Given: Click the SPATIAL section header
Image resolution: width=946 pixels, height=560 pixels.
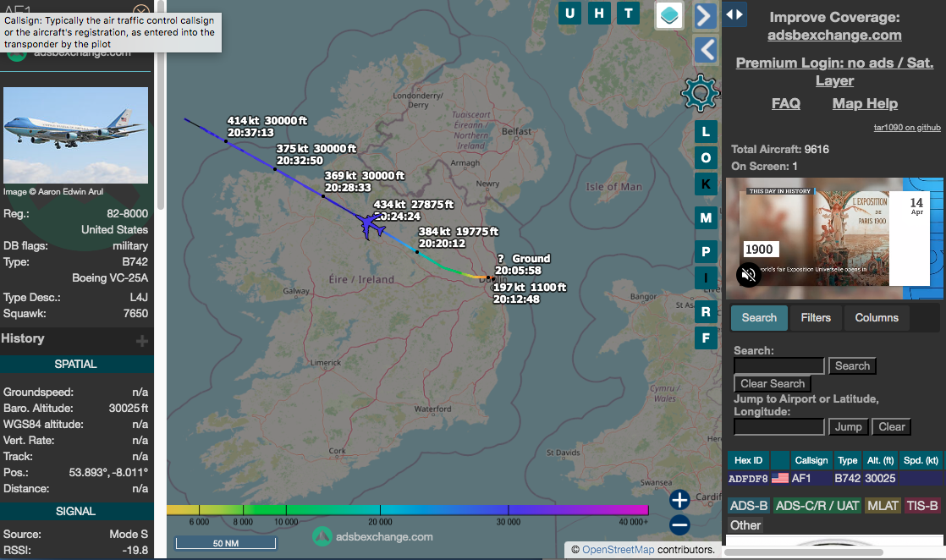Looking at the screenshot, I should click(x=77, y=364).
